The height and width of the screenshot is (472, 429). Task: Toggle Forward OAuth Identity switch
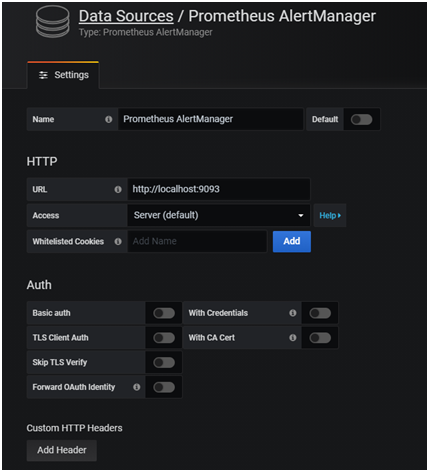coord(164,387)
